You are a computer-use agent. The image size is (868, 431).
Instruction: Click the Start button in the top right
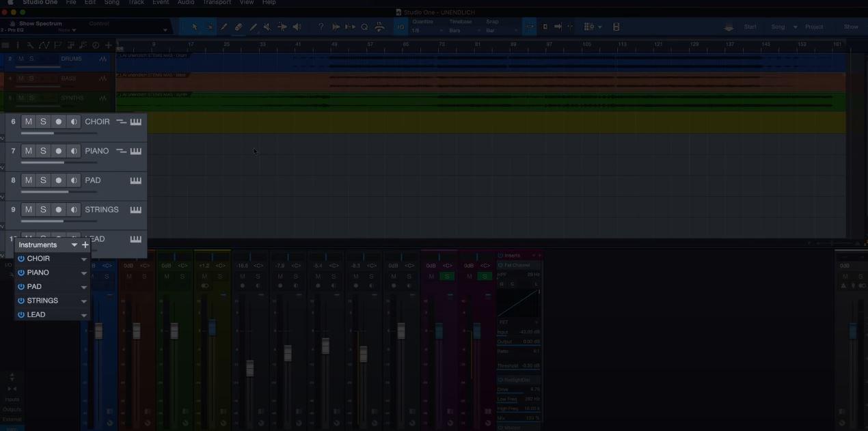pos(750,27)
